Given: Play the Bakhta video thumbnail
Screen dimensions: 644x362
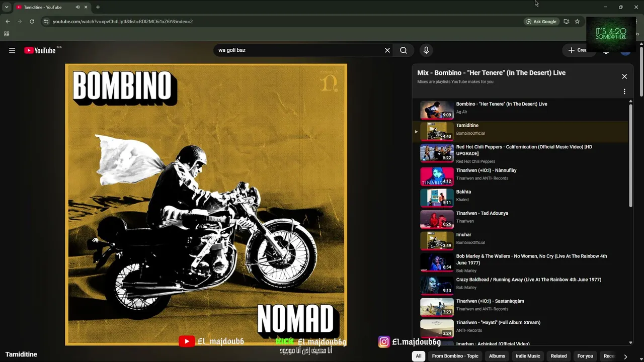Looking at the screenshot, I should click(437, 198).
